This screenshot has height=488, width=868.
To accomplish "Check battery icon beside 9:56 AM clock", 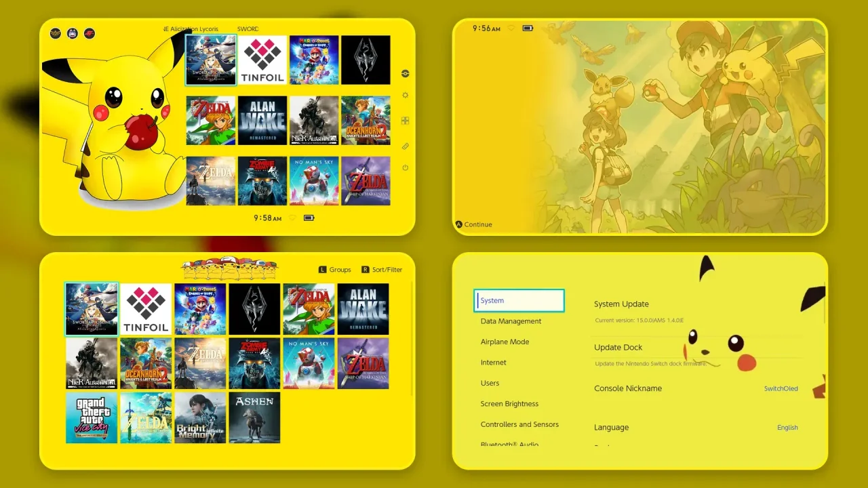I will [528, 28].
